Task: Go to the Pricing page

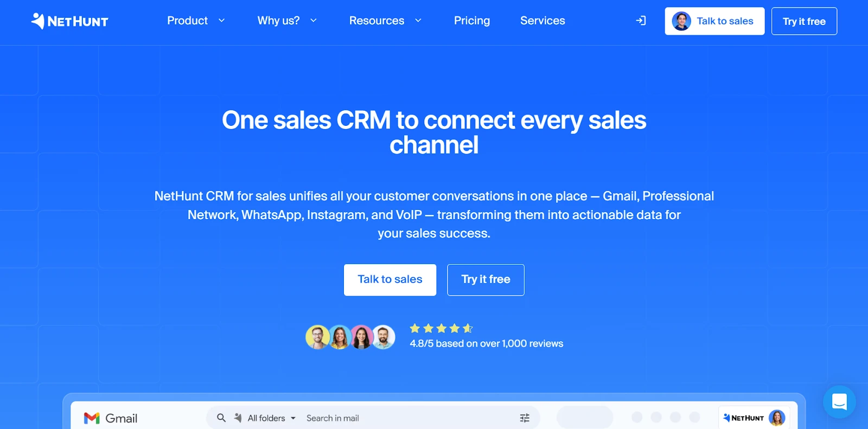Action: point(471,21)
